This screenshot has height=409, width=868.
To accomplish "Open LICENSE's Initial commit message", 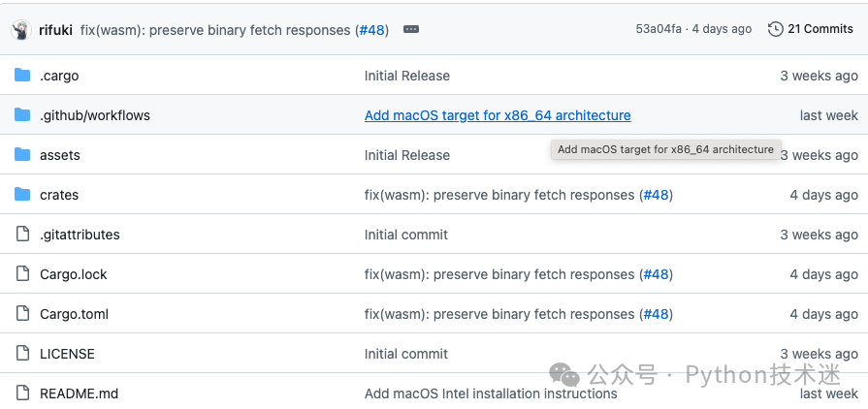I will coord(405,354).
